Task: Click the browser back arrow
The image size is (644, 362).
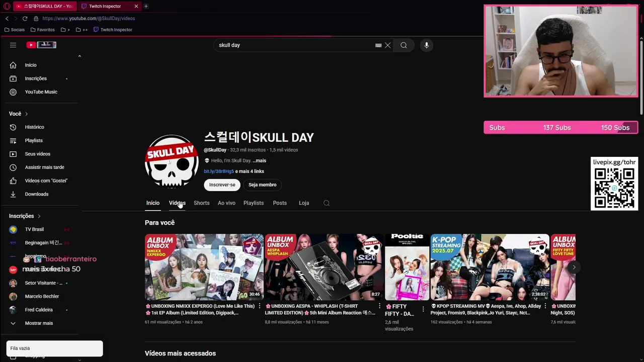Action: (x=7, y=19)
